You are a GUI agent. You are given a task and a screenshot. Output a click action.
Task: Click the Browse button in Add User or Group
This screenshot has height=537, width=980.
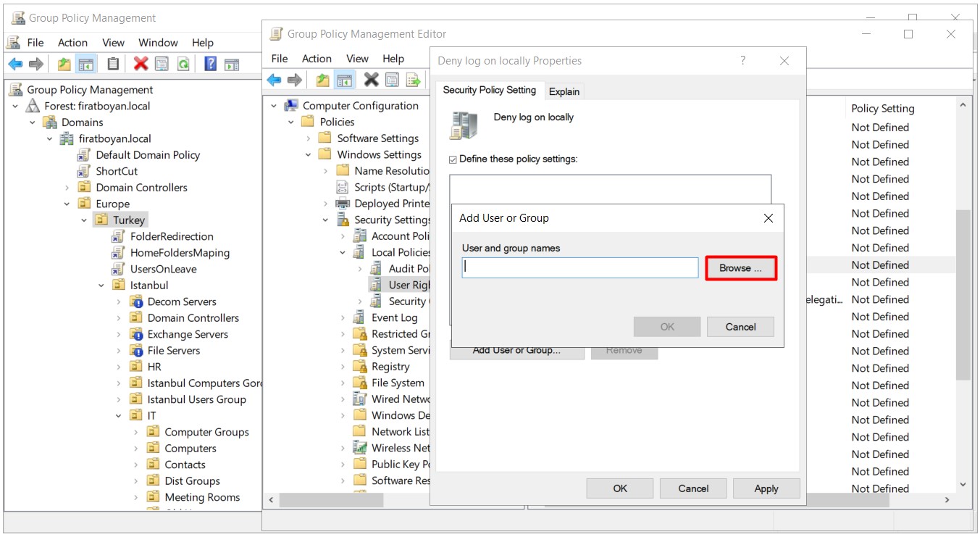(740, 268)
